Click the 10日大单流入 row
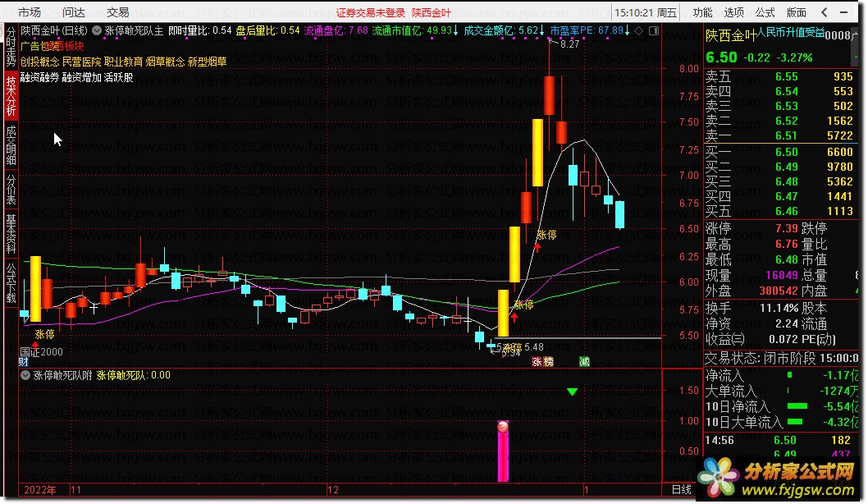The width and height of the screenshot is (868, 504). pyautogui.click(x=781, y=422)
